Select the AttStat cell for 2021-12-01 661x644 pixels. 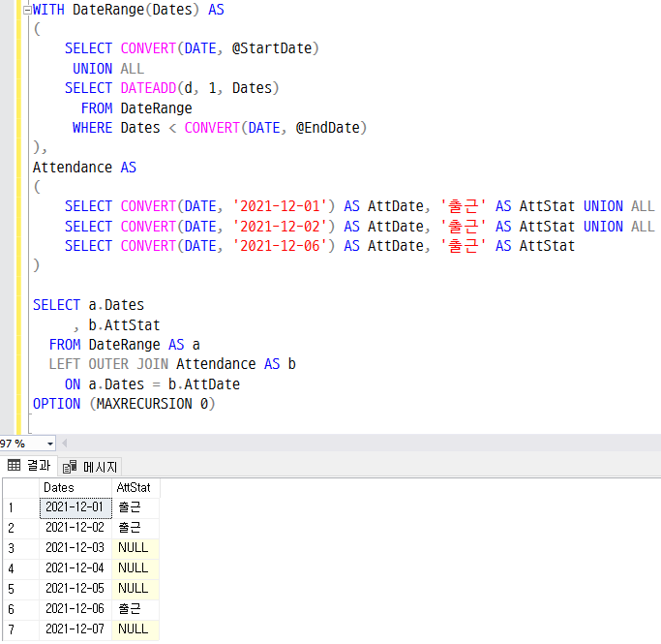pos(135,507)
